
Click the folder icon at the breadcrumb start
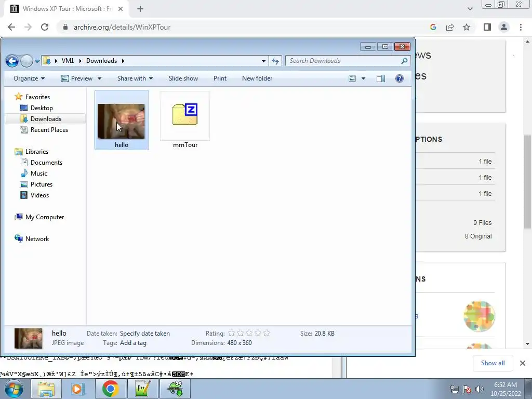point(47,61)
